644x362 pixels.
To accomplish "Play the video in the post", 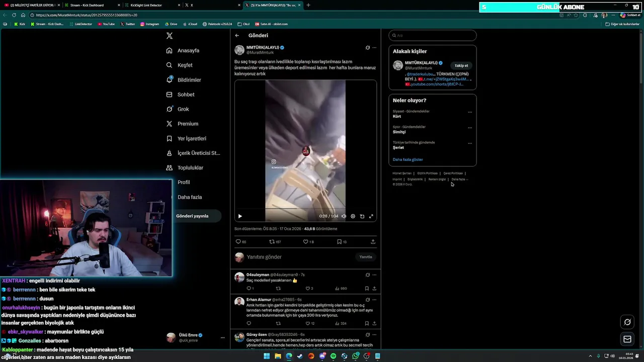I will (240, 216).
